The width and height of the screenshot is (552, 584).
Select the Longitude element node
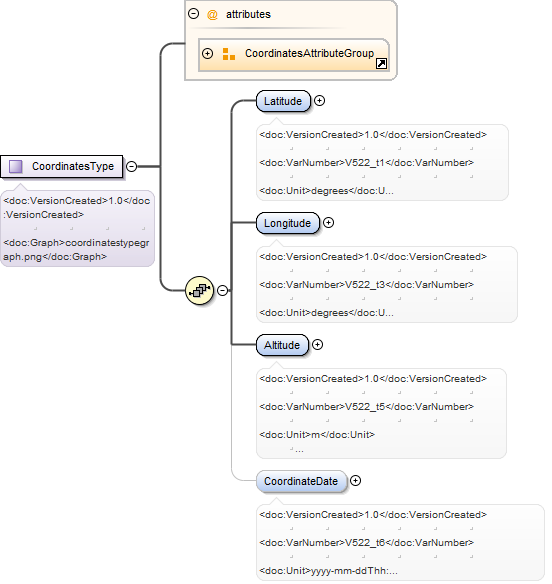coord(288,223)
